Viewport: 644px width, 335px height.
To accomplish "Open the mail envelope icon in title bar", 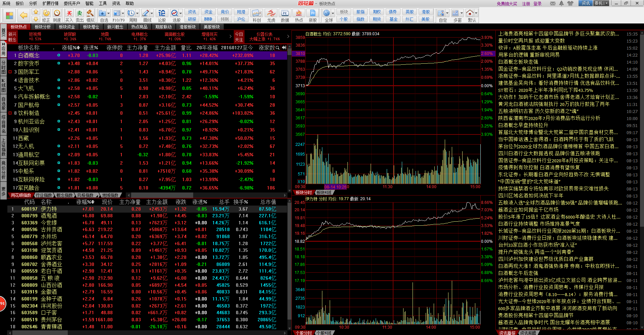I will (553, 3).
